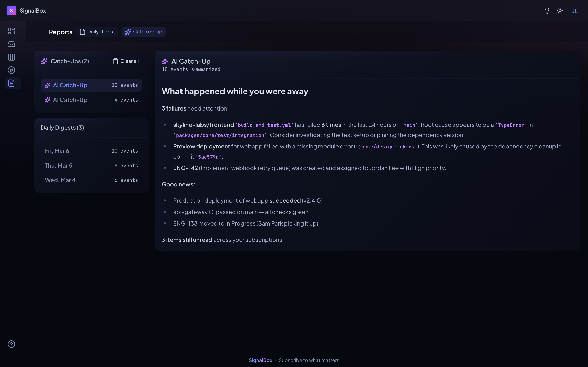Click the sparkle icon next to AI Catch-Up heading
Screen dimensions: 588x367
[x=165, y=61]
